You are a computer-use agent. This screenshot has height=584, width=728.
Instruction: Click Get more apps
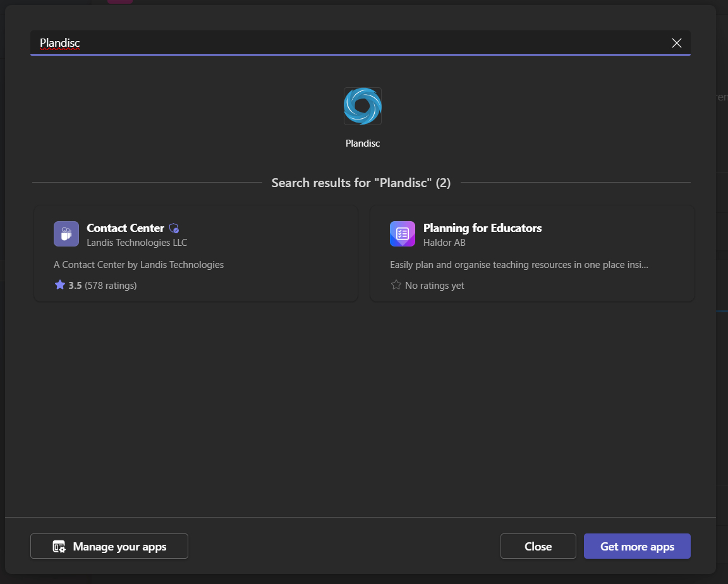point(637,545)
